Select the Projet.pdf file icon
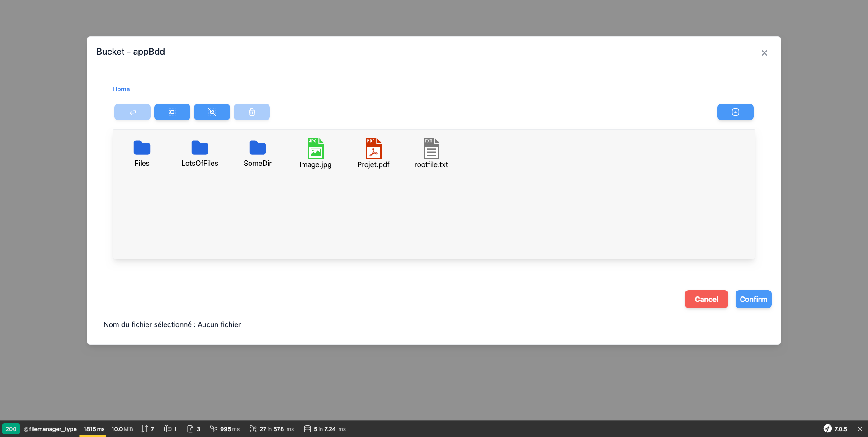Image resolution: width=868 pixels, height=437 pixels. tap(373, 148)
